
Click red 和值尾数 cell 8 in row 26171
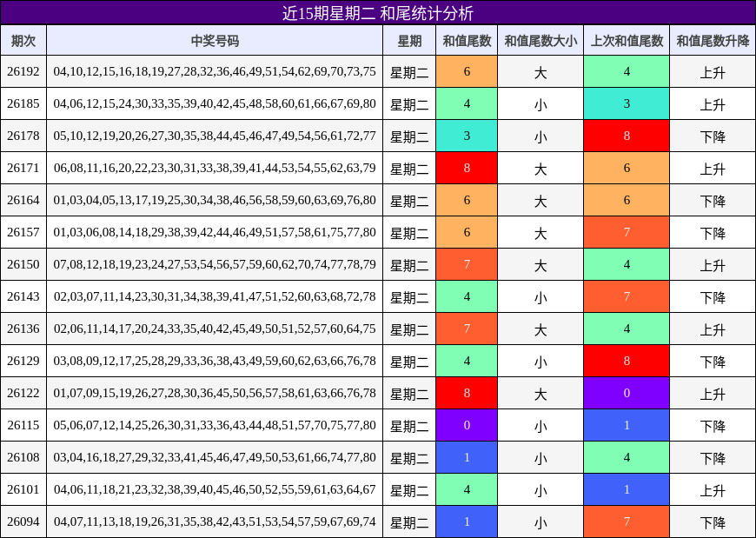pyautogui.click(x=467, y=168)
